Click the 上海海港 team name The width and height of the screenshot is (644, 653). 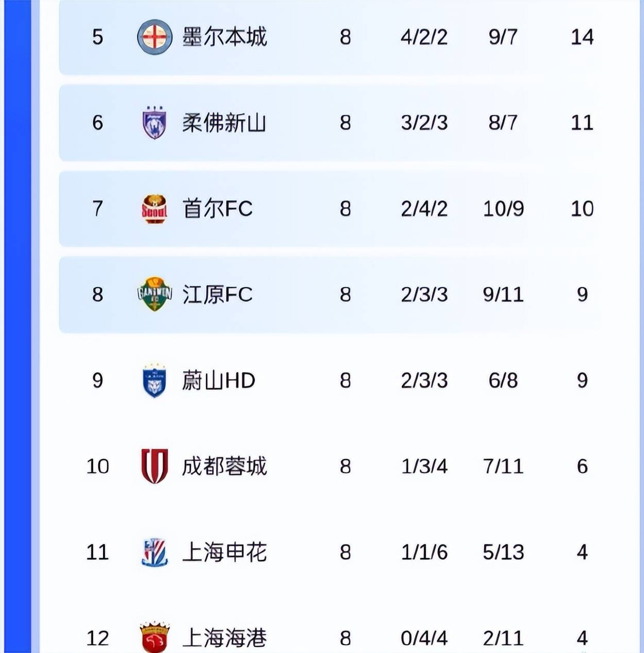(224, 638)
